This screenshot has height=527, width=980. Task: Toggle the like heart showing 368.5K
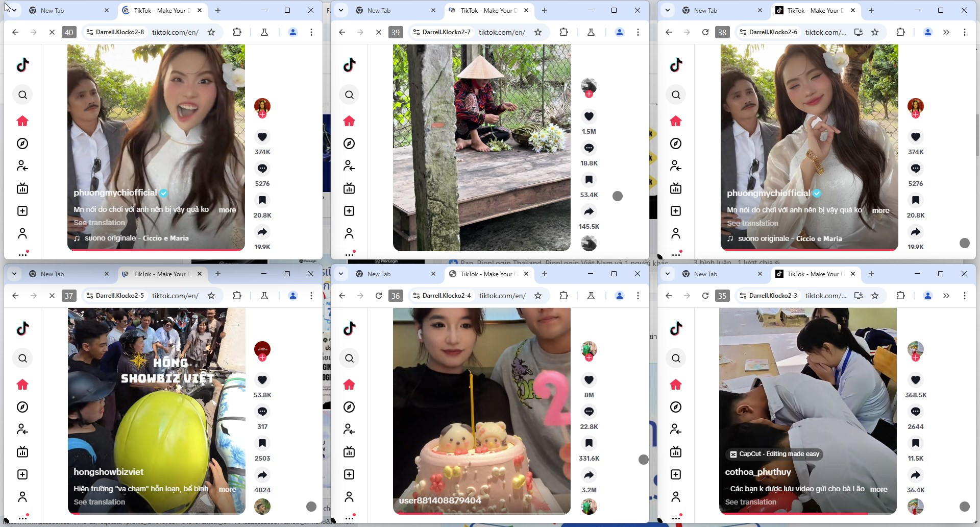pyautogui.click(x=915, y=380)
